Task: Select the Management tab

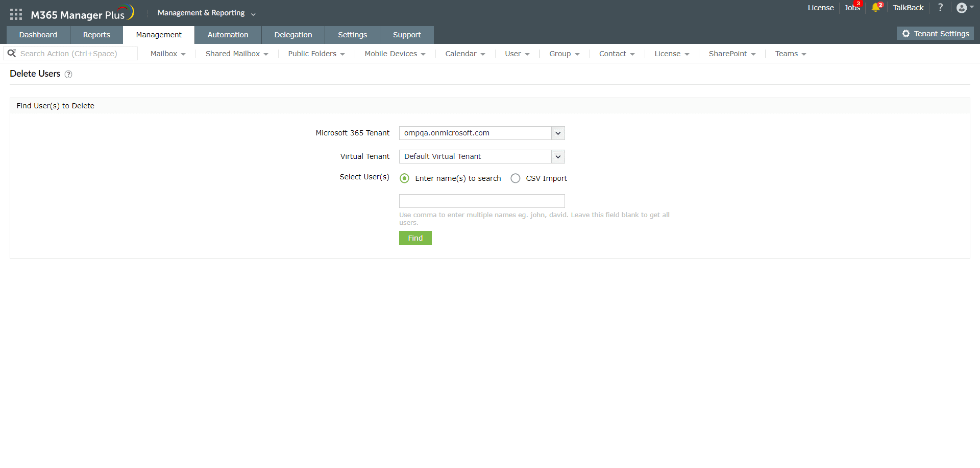Action: (x=159, y=35)
